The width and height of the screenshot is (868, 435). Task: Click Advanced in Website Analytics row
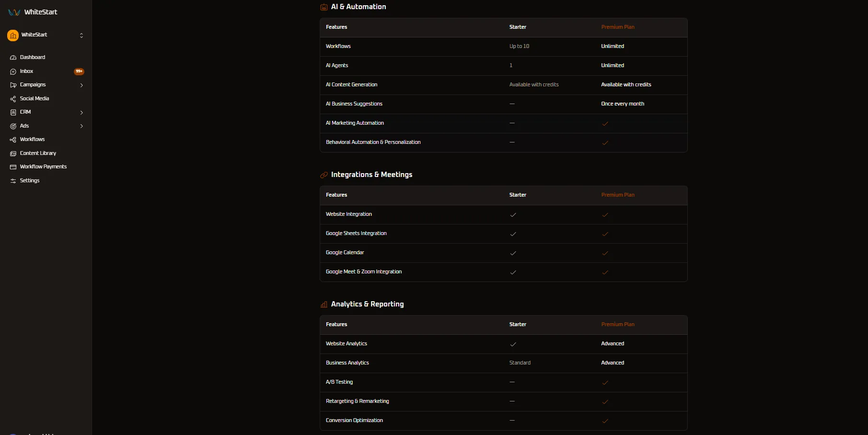[613, 344]
